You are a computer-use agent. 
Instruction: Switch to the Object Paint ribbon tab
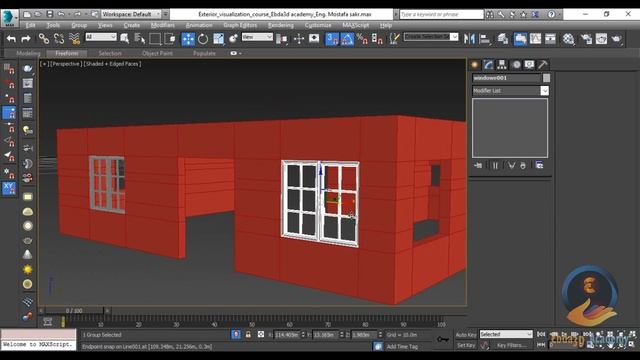[x=158, y=53]
